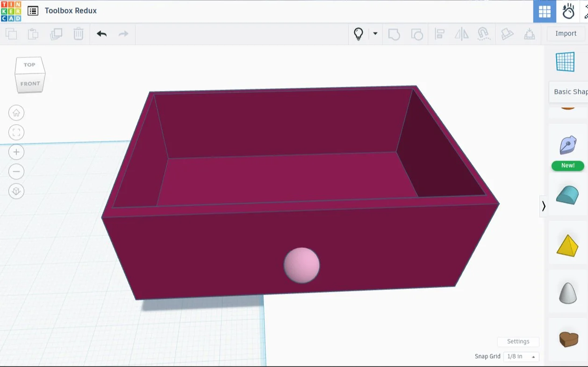Viewport: 588px width, 367px height.
Task: Click the Home view button
Action: [x=16, y=113]
